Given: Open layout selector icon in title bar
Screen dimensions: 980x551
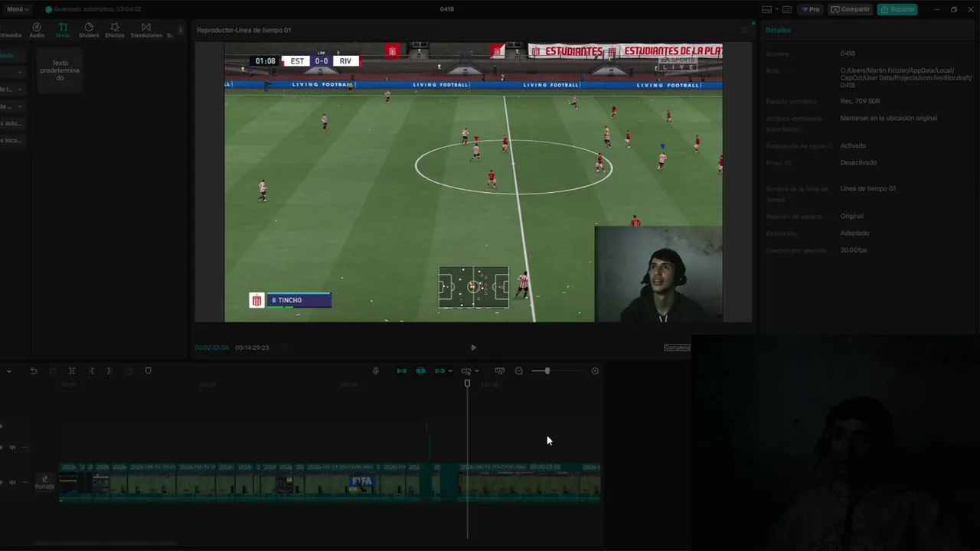Looking at the screenshot, I should 767,9.
